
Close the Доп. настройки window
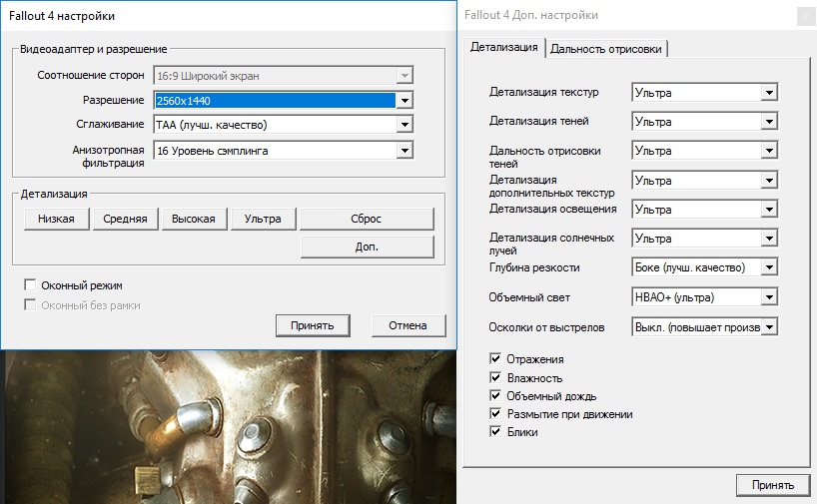coord(807,16)
